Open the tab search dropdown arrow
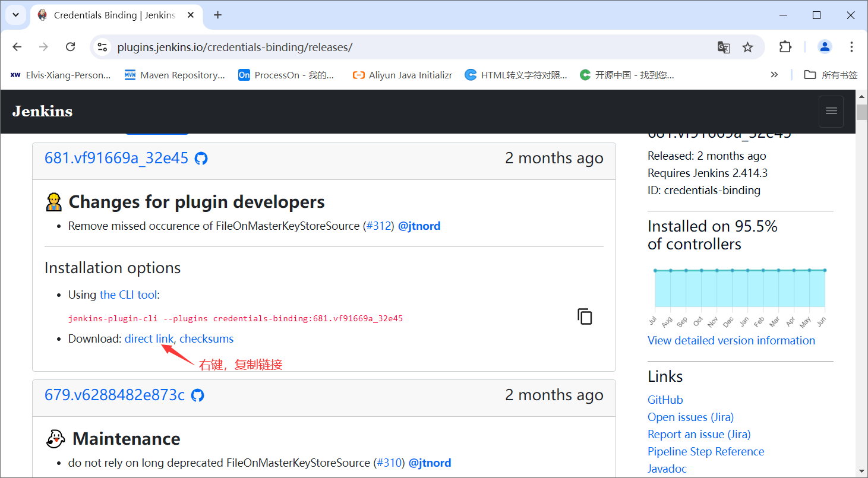The image size is (868, 478). pyautogui.click(x=16, y=15)
